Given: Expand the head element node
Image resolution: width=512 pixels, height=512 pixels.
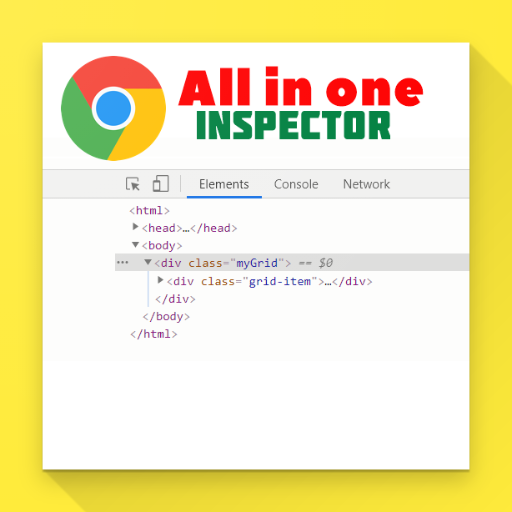Looking at the screenshot, I should click(x=135, y=227).
